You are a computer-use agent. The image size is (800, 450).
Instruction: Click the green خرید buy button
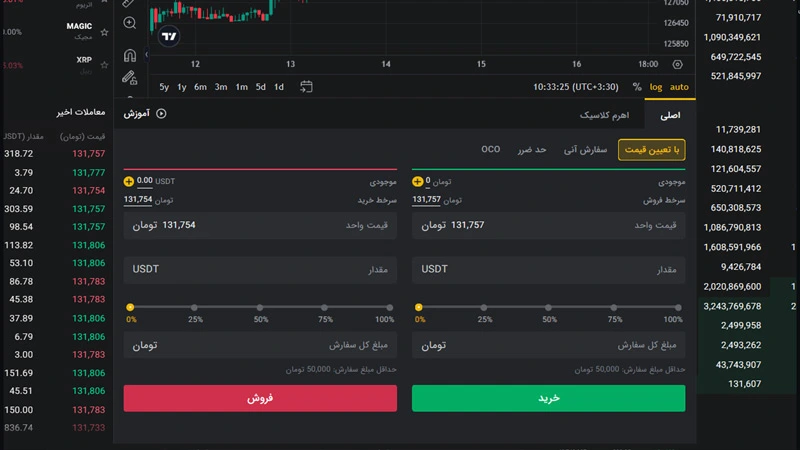[548, 398]
